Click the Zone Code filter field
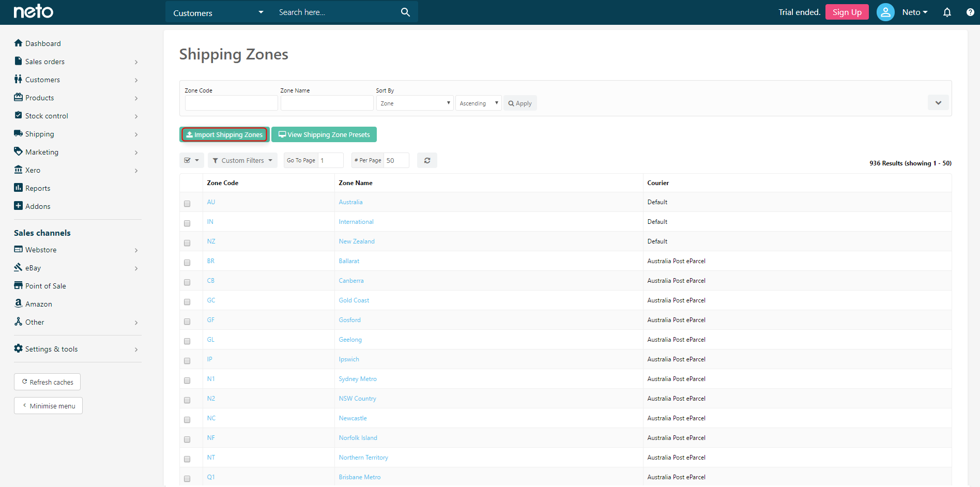 tap(231, 103)
